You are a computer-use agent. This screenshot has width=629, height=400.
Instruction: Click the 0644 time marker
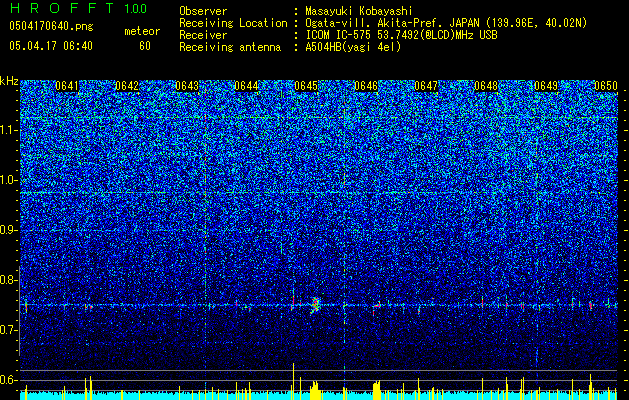pyautogui.click(x=246, y=86)
